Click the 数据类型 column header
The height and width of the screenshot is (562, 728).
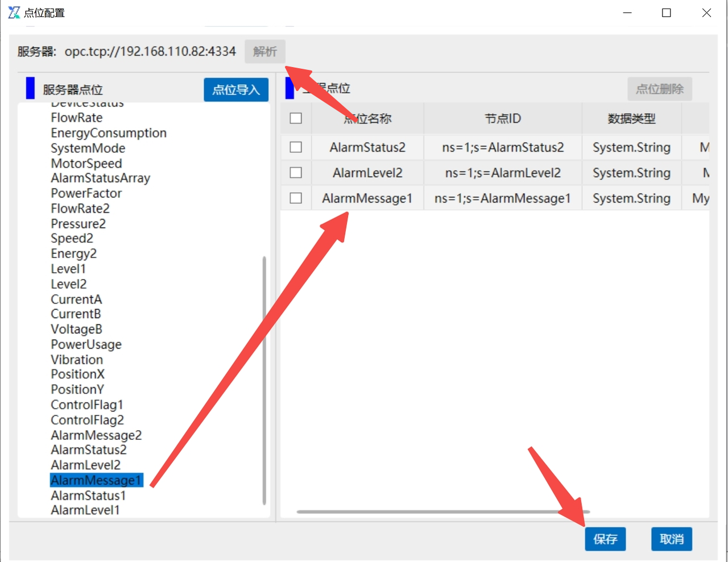[x=631, y=118]
